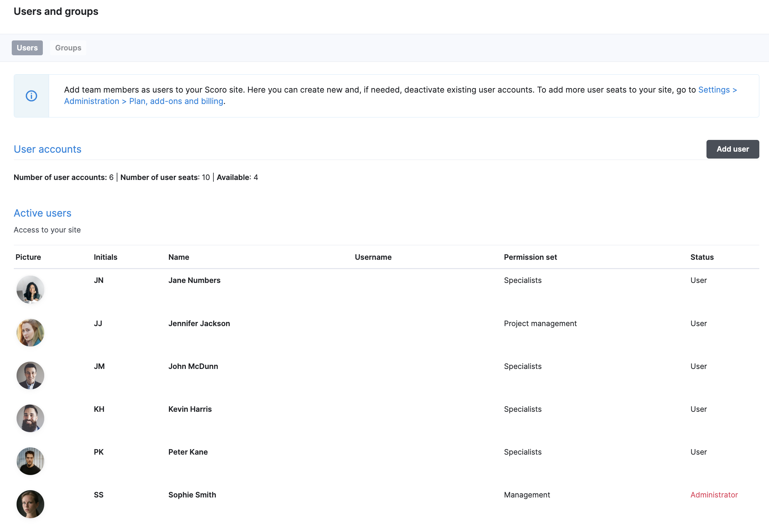
Task: Switch to the Users tab
Action: click(x=27, y=48)
